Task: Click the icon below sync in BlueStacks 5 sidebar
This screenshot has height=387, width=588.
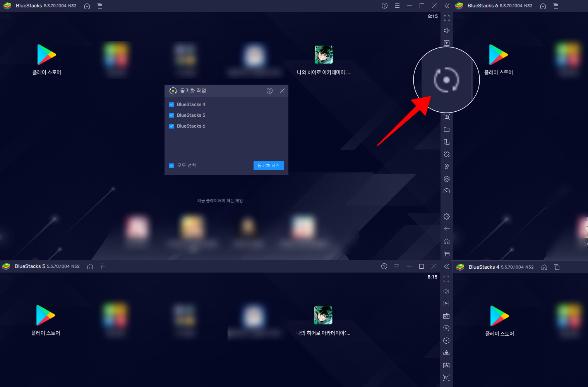Action: 446,353
